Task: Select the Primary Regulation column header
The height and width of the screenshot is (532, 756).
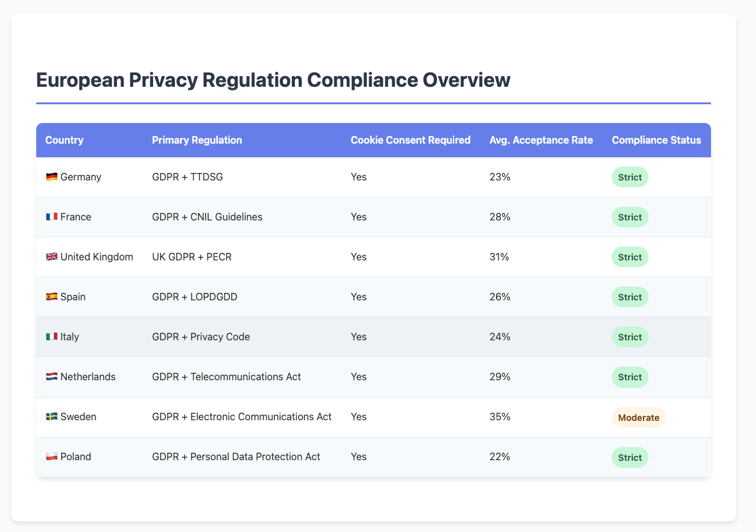Action: coord(197,140)
